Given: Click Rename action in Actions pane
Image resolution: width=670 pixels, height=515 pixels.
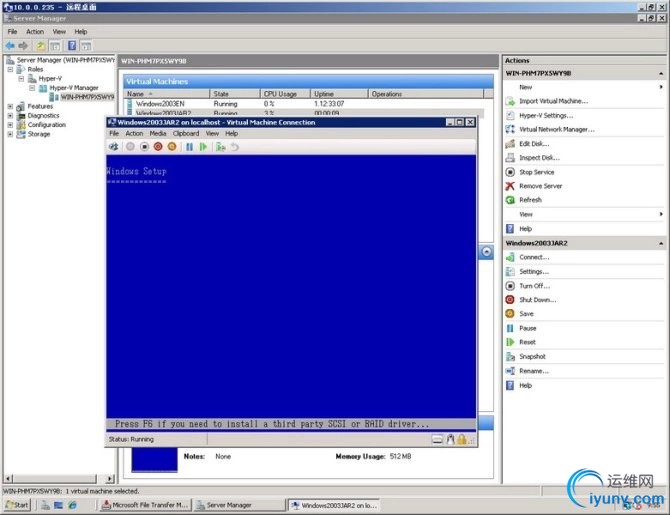Looking at the screenshot, I should point(534,371).
